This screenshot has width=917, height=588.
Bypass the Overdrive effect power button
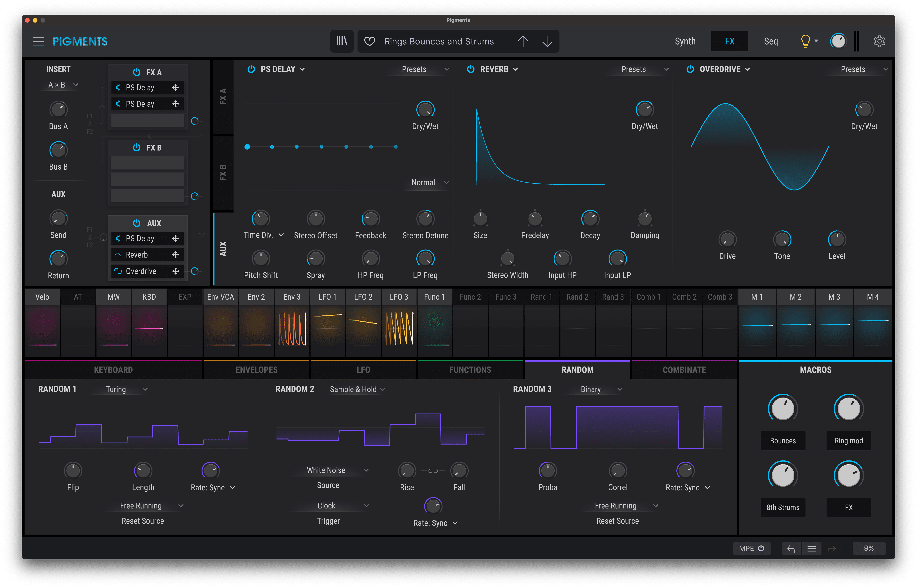point(690,69)
